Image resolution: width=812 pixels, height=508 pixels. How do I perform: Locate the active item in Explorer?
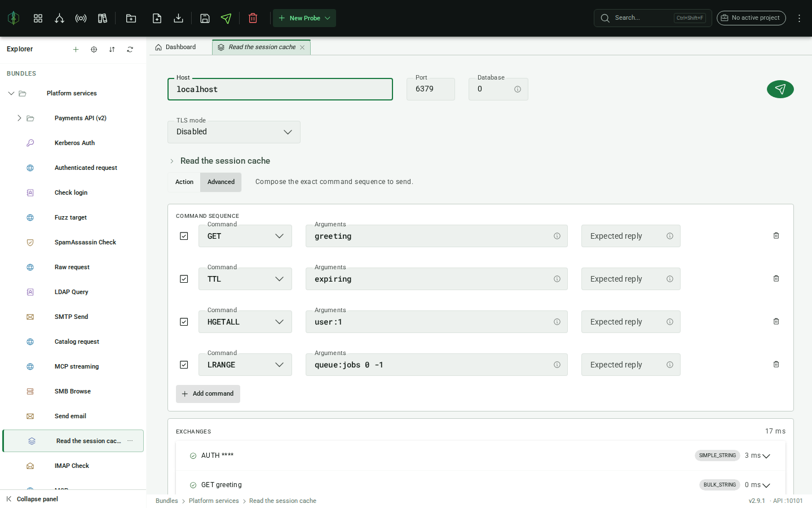pyautogui.click(x=94, y=50)
